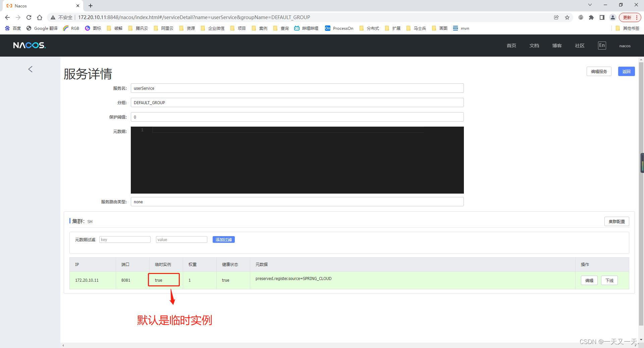Collapse the page with the left chevron arrow
This screenshot has height=348, width=644.
point(30,69)
